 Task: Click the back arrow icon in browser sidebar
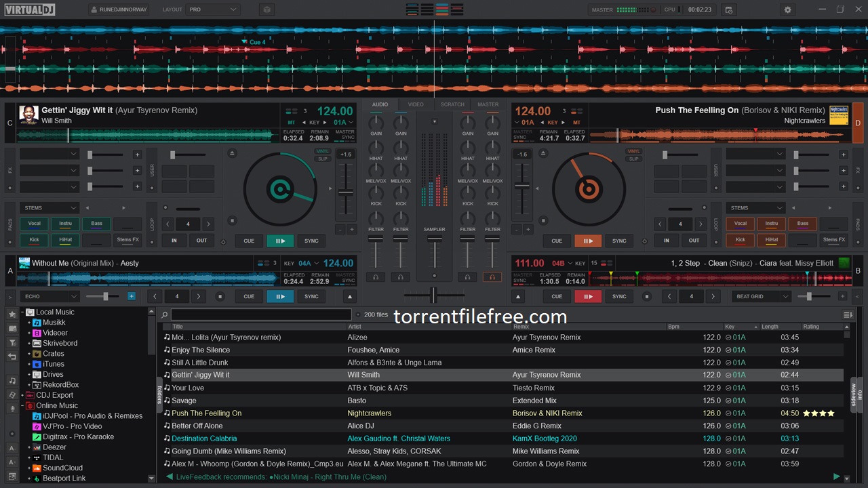12,357
